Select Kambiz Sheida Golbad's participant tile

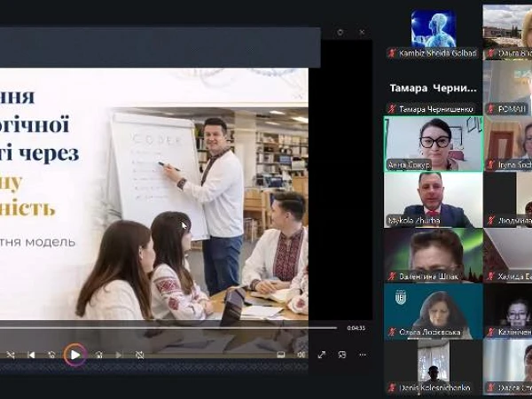(433, 30)
